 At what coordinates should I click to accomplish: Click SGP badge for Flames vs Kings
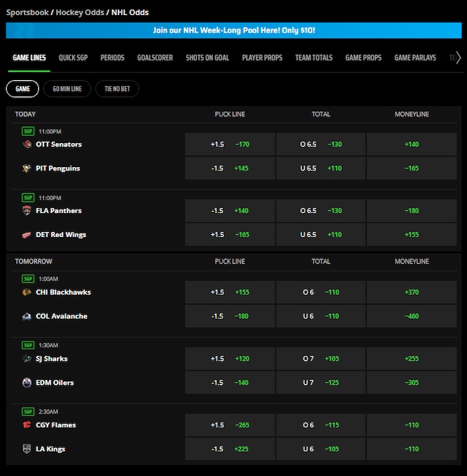click(x=28, y=411)
